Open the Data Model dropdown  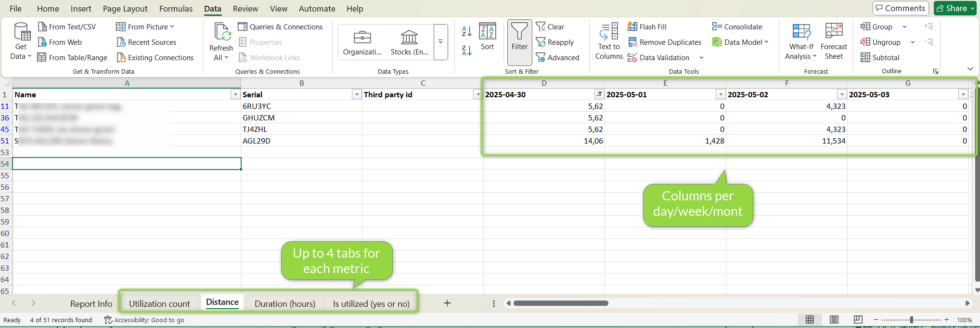pos(741,42)
